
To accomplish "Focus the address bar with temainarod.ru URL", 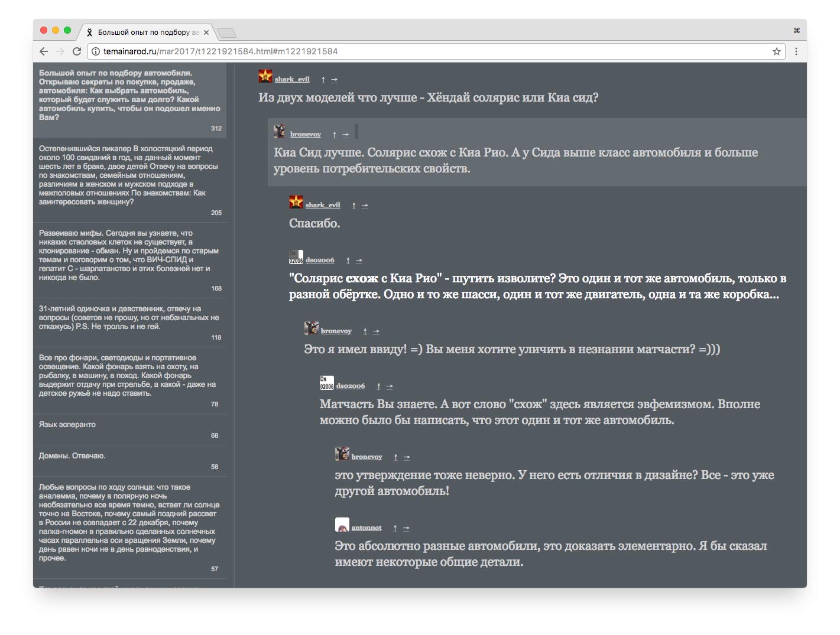I will click(436, 51).
